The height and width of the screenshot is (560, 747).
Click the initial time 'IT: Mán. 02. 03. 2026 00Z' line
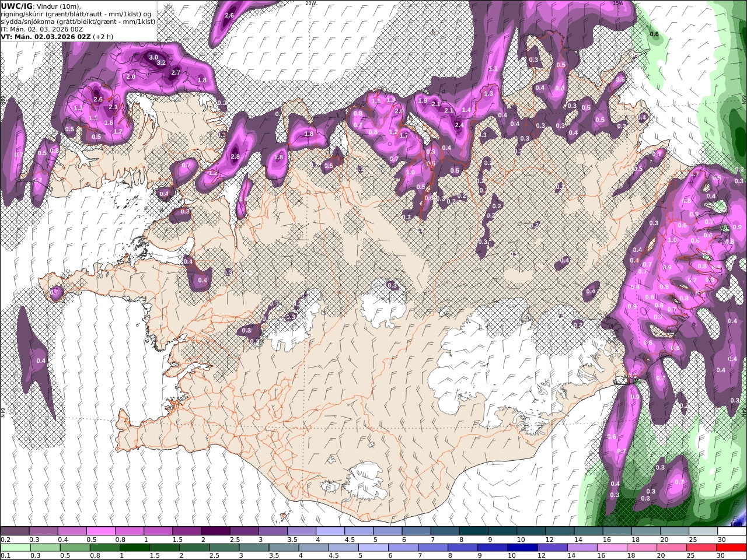[x=41, y=29]
